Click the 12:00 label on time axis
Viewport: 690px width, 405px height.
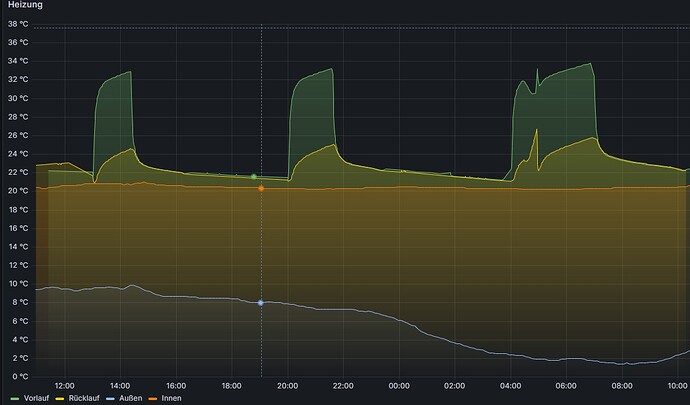[64, 385]
